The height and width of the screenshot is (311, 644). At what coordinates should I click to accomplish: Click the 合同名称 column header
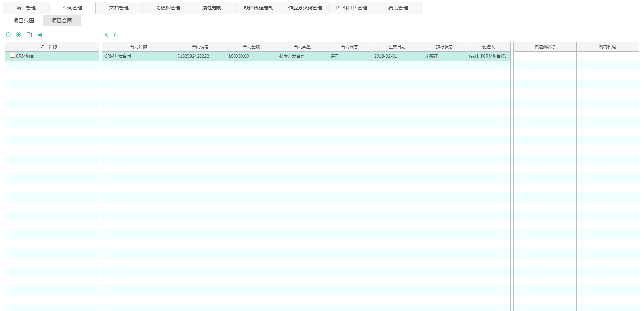click(x=139, y=47)
